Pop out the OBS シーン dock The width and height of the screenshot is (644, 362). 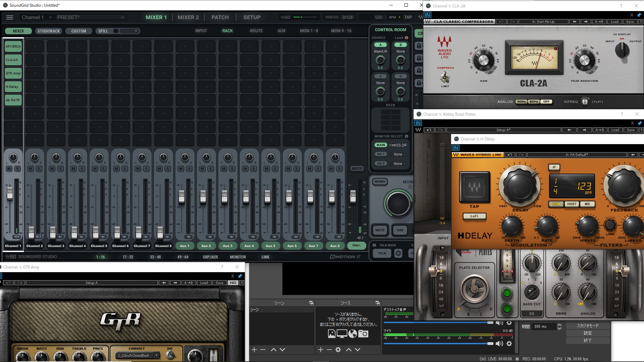click(x=311, y=303)
